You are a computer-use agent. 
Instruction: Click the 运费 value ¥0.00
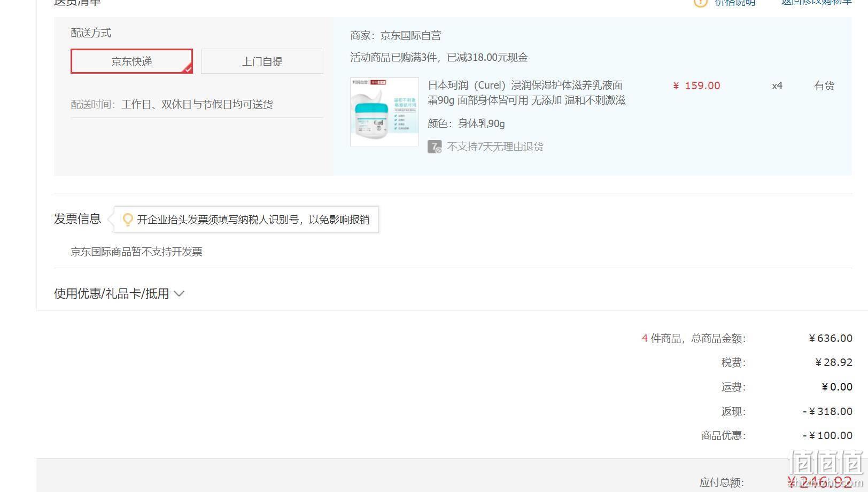tap(837, 387)
